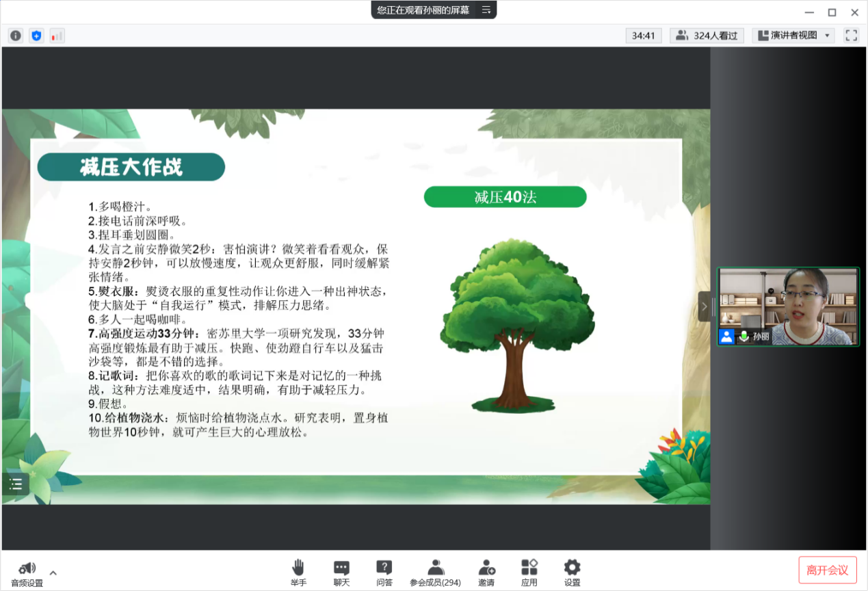This screenshot has height=591, width=868.
Task: Click the red 离开会议 button
Action: click(x=827, y=570)
